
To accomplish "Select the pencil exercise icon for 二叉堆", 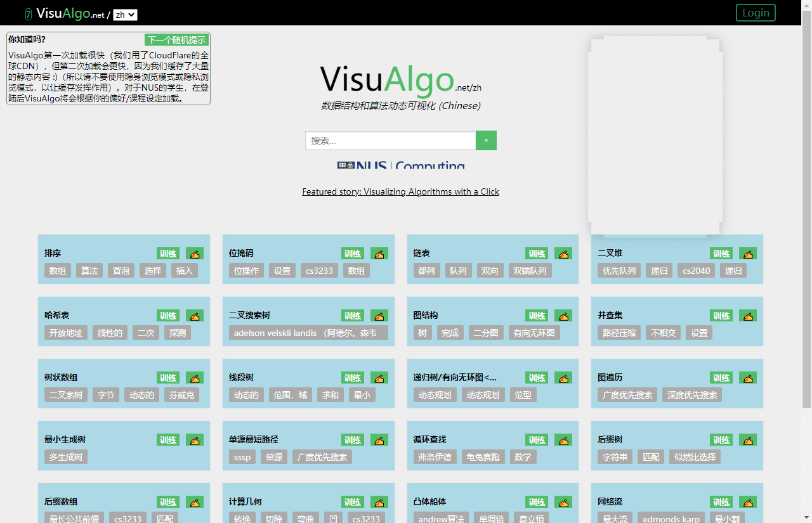I will [748, 253].
